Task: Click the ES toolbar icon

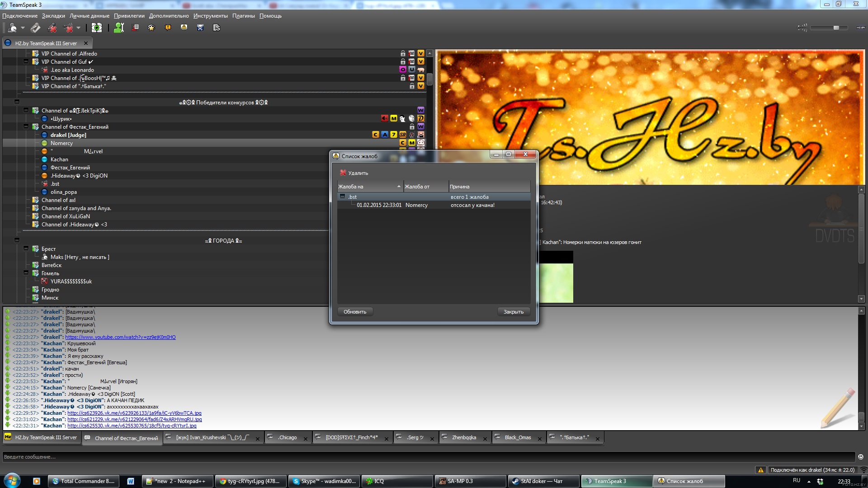Action: [217, 28]
